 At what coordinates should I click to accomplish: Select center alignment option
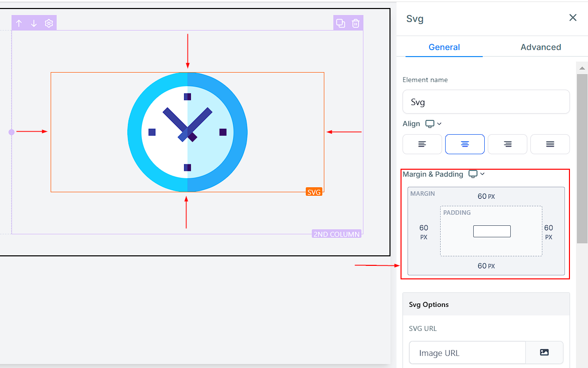coord(465,144)
